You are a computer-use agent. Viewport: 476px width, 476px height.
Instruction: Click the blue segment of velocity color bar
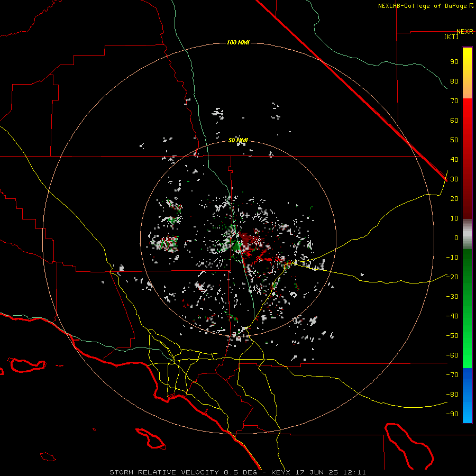click(467, 395)
